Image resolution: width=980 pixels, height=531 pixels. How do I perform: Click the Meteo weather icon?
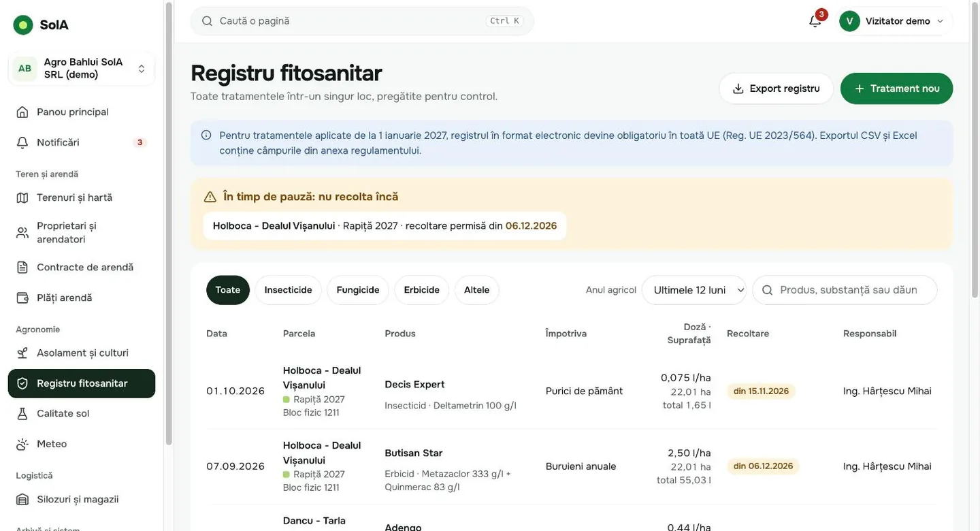(x=22, y=444)
